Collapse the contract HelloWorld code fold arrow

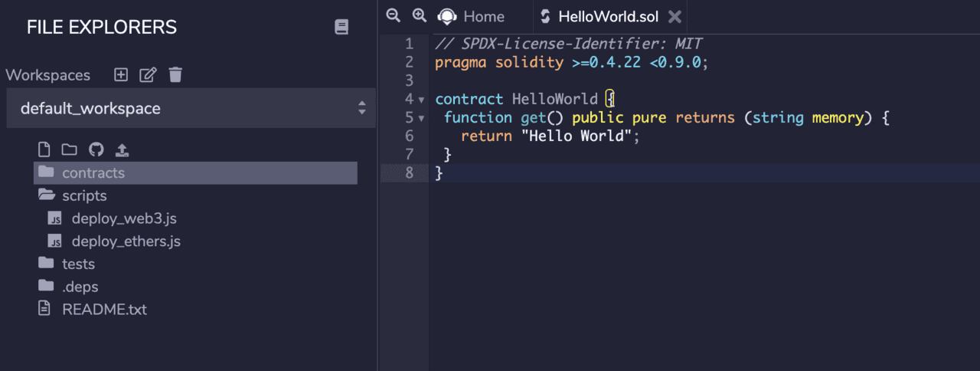point(421,100)
